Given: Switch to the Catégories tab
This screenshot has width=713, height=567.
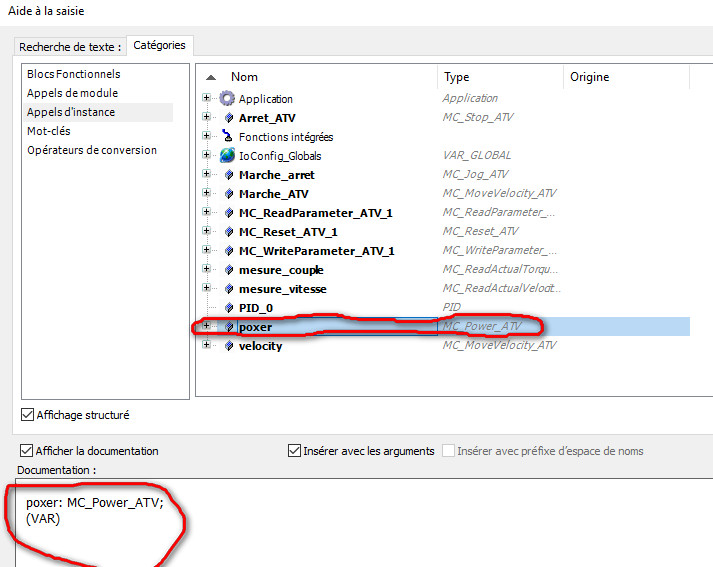Looking at the screenshot, I should coord(159,46).
